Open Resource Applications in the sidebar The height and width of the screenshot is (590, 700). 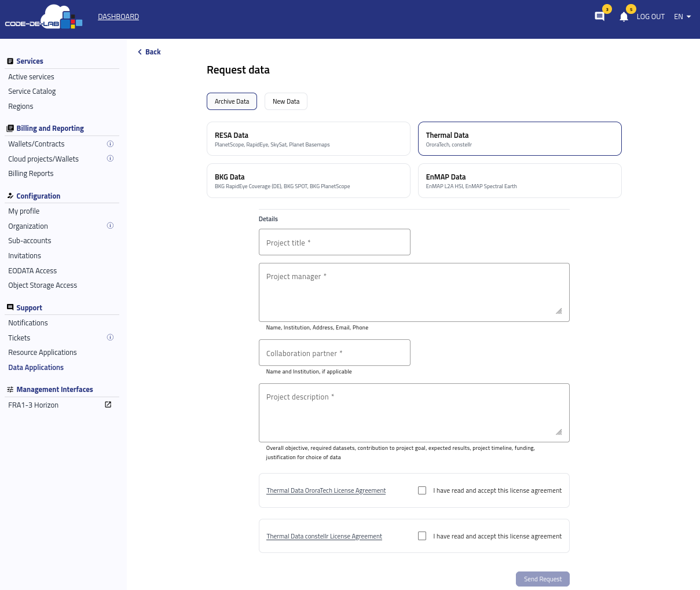pos(42,353)
